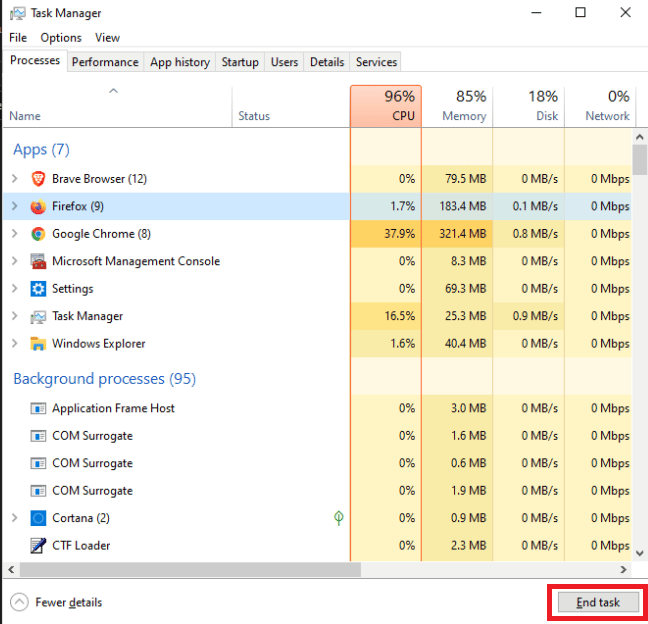Screen dimensions: 648x624
Task: Click the Fewer details circle arrow icon
Action: (x=19, y=603)
